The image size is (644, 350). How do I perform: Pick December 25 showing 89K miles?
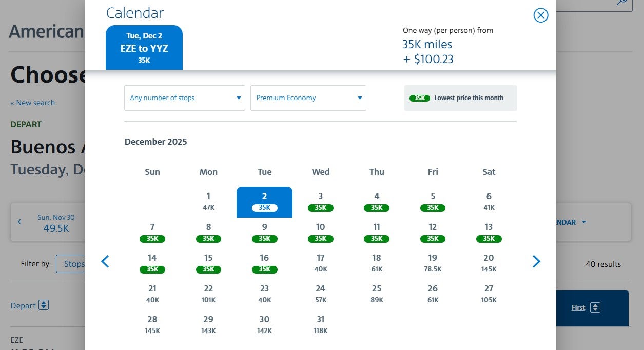377,294
